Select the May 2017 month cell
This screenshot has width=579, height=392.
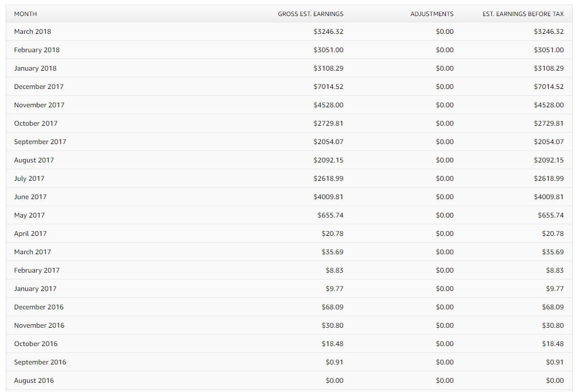[x=29, y=215]
